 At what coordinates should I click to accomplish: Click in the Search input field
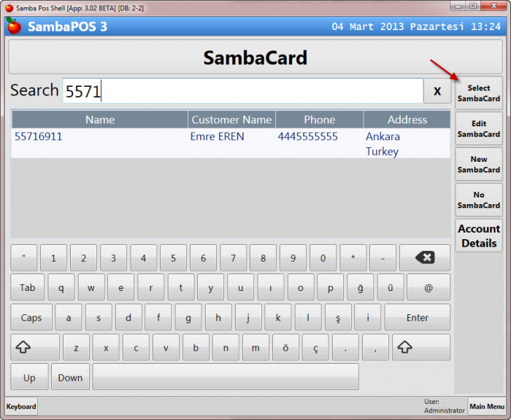242,91
